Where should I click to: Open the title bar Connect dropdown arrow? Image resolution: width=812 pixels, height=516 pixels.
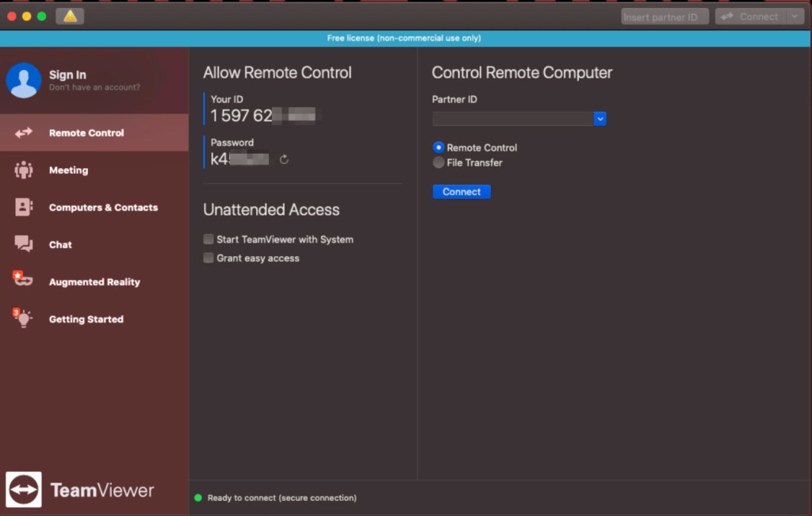(x=795, y=17)
